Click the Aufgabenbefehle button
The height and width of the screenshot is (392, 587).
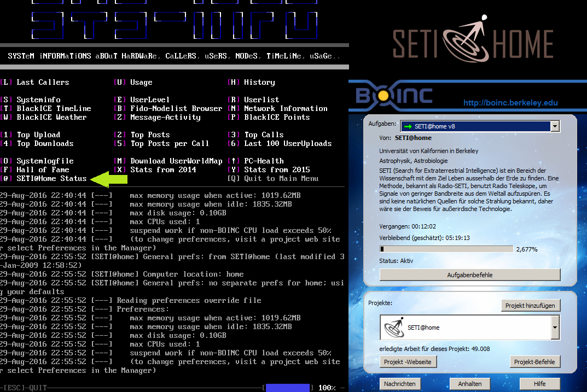point(470,274)
